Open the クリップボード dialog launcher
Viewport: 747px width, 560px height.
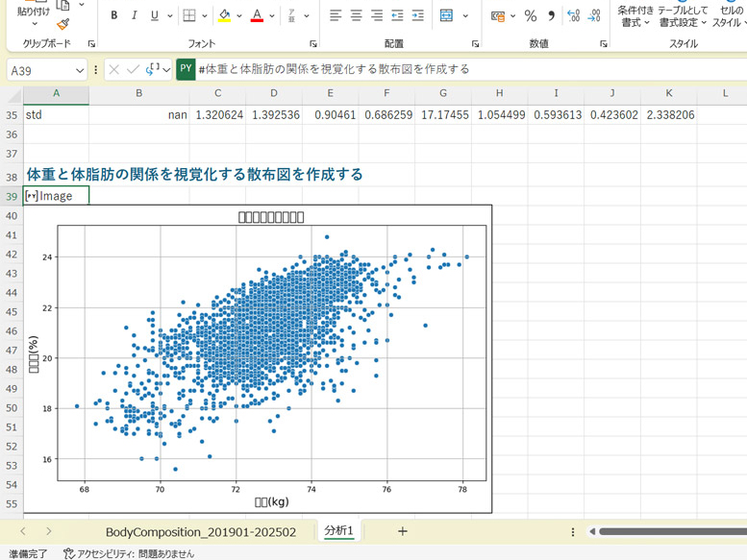point(91,44)
